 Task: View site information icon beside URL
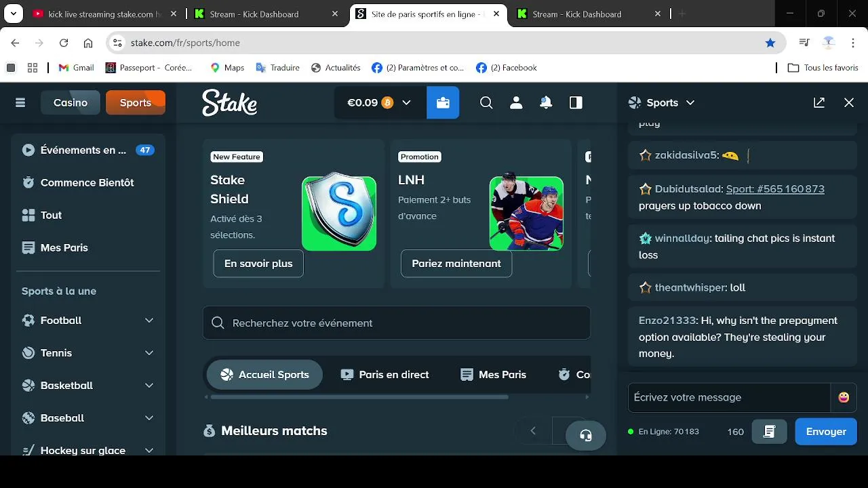coord(117,43)
